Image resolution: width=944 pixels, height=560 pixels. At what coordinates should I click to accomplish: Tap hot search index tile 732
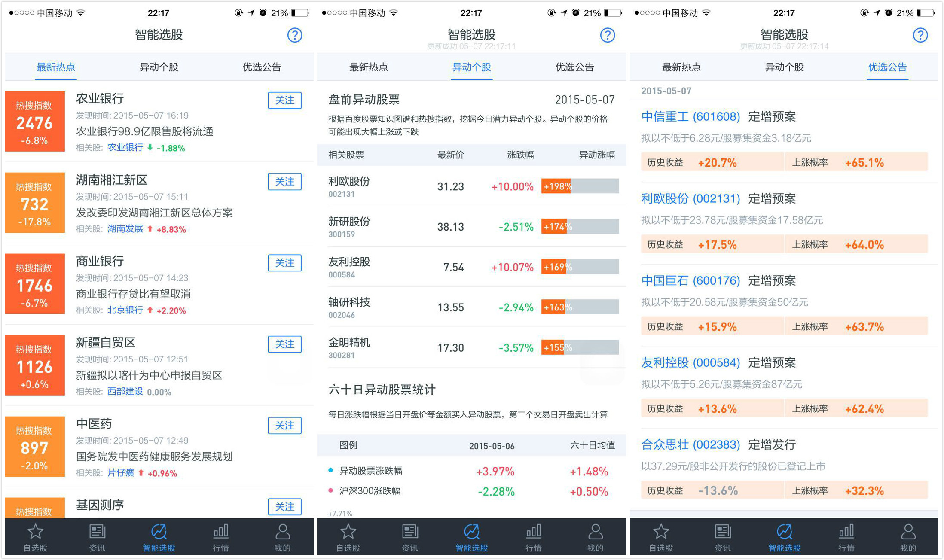[35, 202]
